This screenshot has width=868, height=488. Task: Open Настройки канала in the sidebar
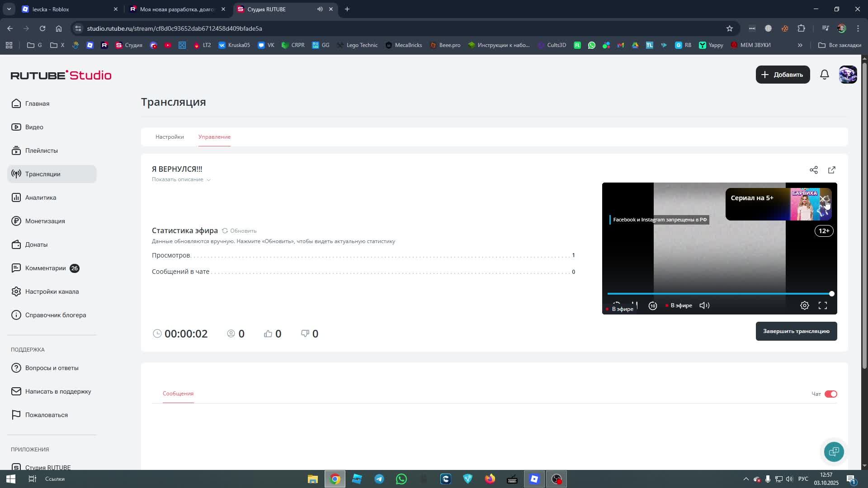coord(52,291)
